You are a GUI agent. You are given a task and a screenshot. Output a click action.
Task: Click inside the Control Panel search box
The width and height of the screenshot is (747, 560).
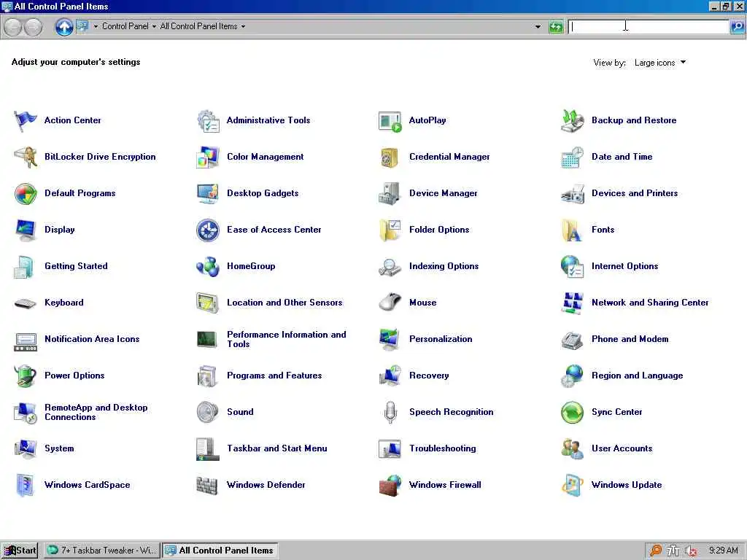pos(649,27)
